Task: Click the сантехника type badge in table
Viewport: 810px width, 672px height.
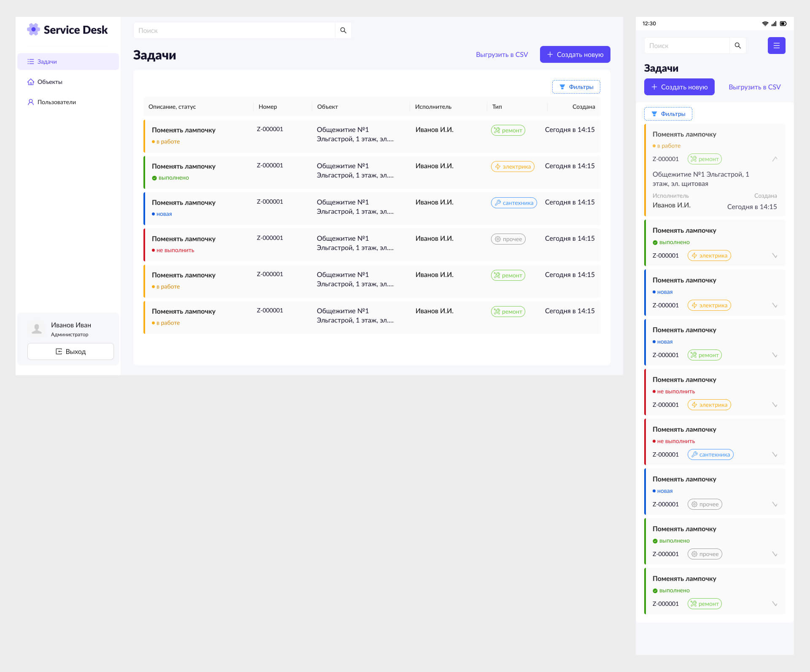Action: (513, 203)
